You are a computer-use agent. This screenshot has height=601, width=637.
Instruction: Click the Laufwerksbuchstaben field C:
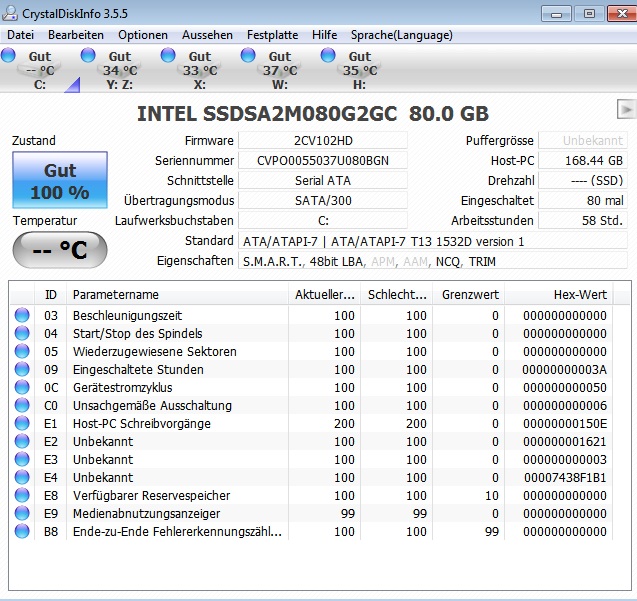coord(323,220)
